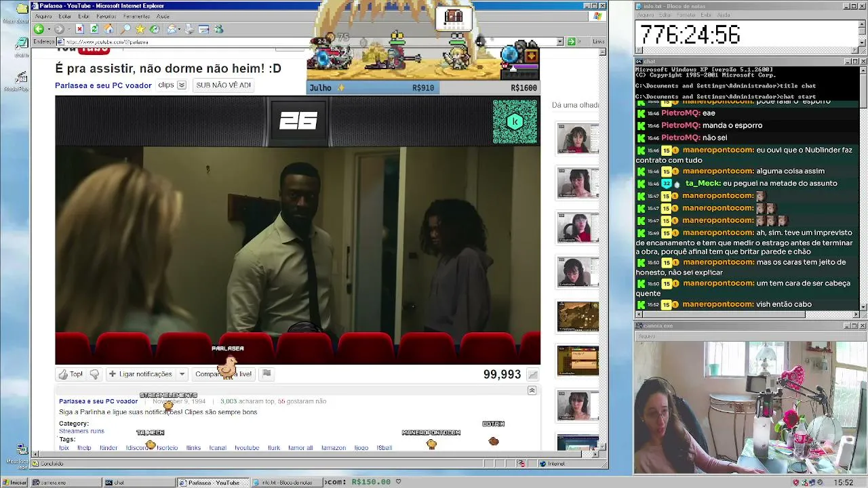Click the SUB NÃO VÊ AD! button
The image size is (868, 488).
click(223, 85)
